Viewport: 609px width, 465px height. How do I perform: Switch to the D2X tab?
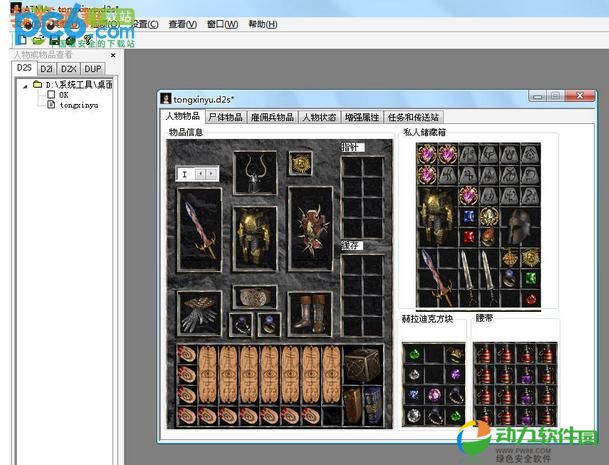pyautogui.click(x=69, y=69)
